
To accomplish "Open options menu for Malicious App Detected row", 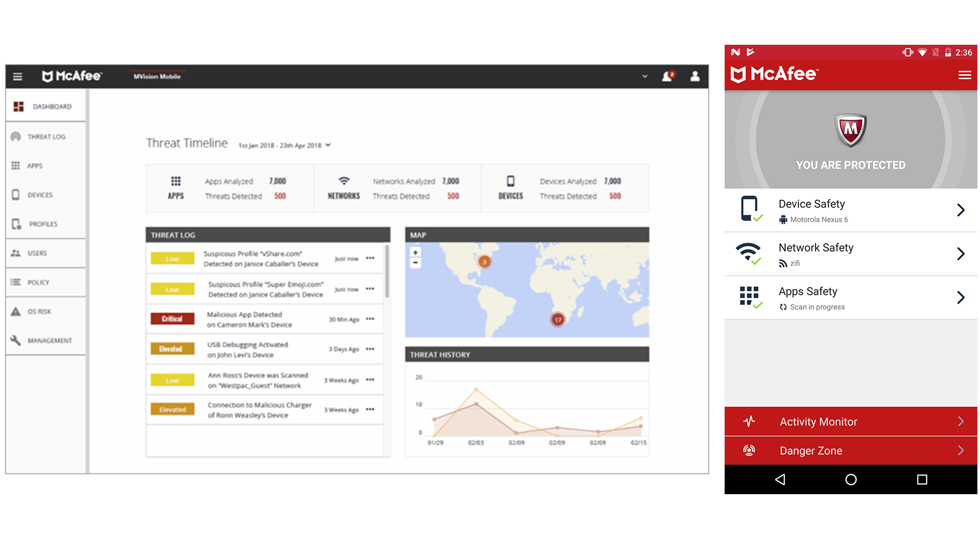I will coord(370,319).
